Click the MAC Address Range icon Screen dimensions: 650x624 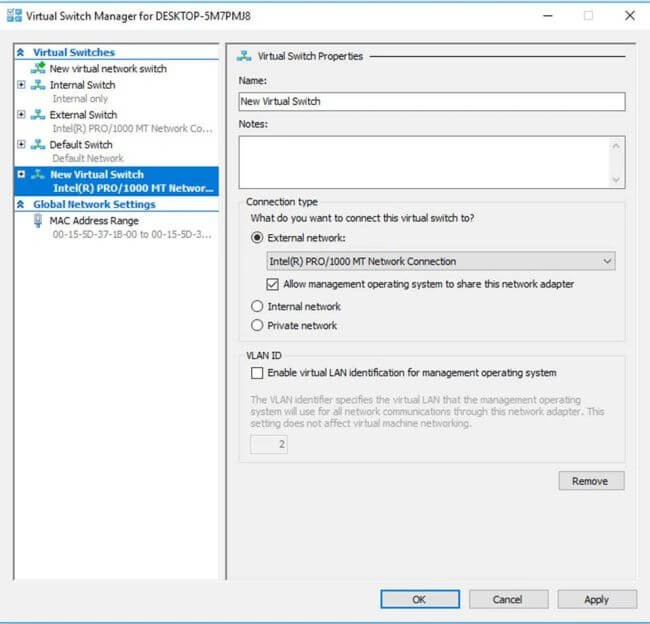(x=38, y=221)
